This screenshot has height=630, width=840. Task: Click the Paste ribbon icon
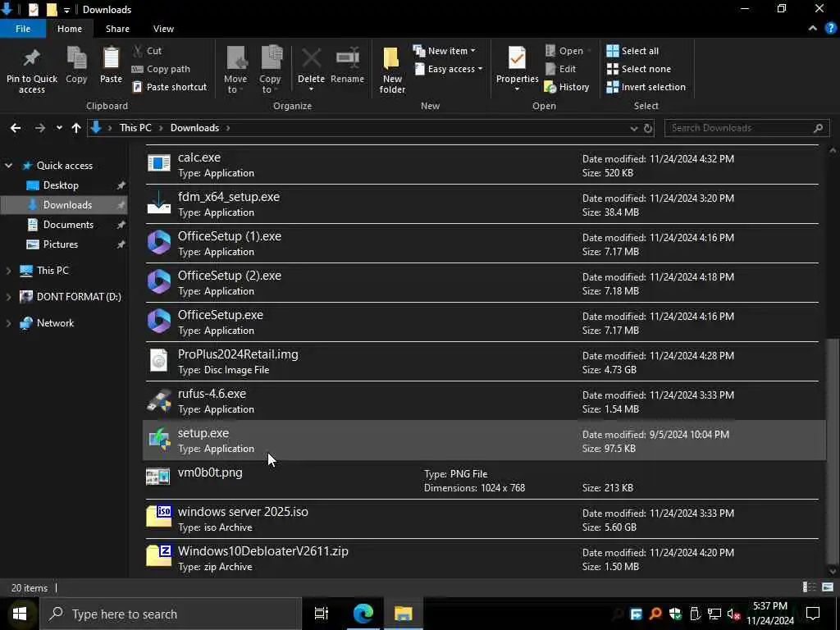coord(111,58)
